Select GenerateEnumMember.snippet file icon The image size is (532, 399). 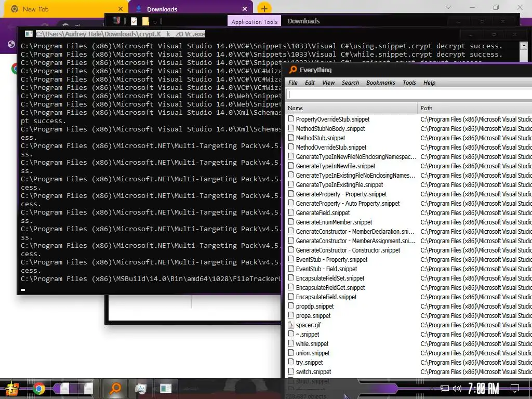point(291,222)
